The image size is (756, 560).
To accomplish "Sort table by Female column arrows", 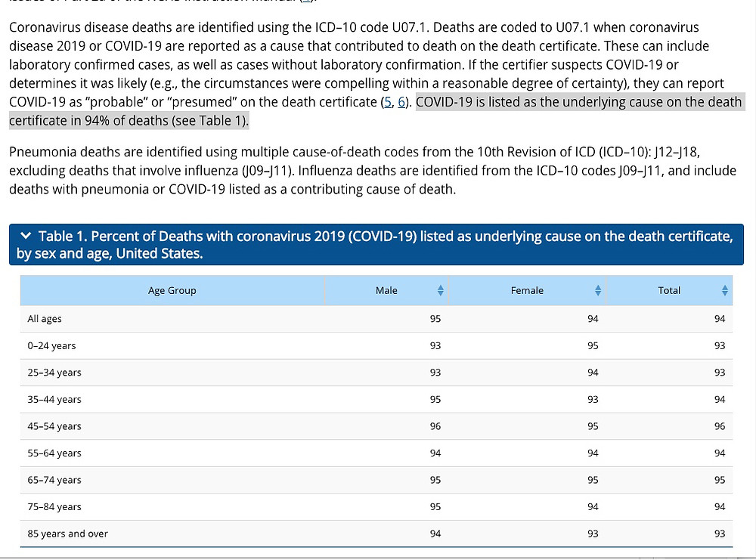I will tap(598, 290).
